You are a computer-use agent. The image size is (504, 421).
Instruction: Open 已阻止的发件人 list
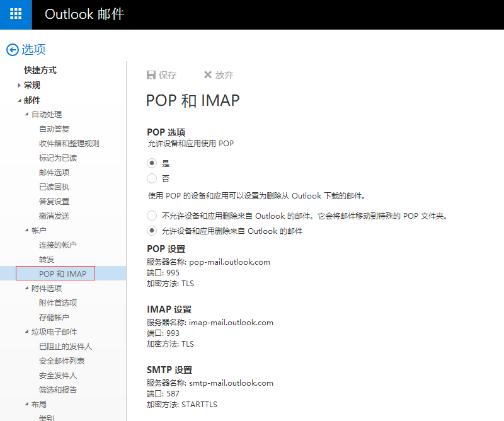66,347
